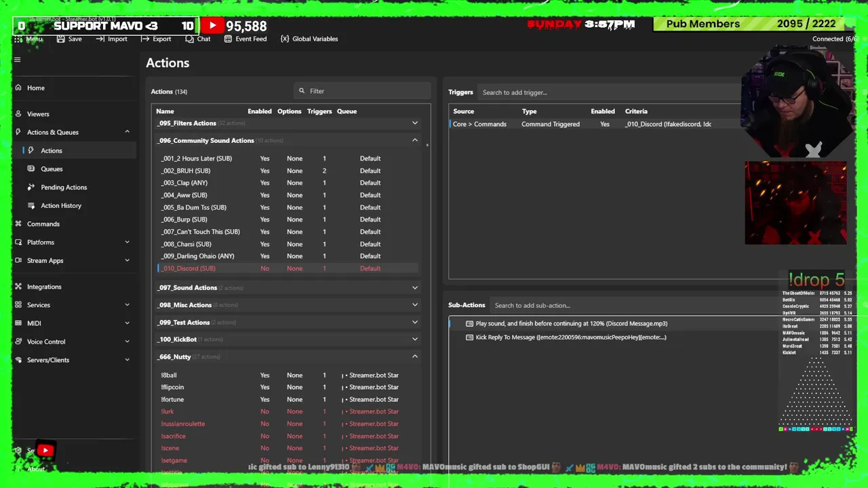The width and height of the screenshot is (868, 488).
Task: Sort by the Enabled column header
Action: (260, 111)
